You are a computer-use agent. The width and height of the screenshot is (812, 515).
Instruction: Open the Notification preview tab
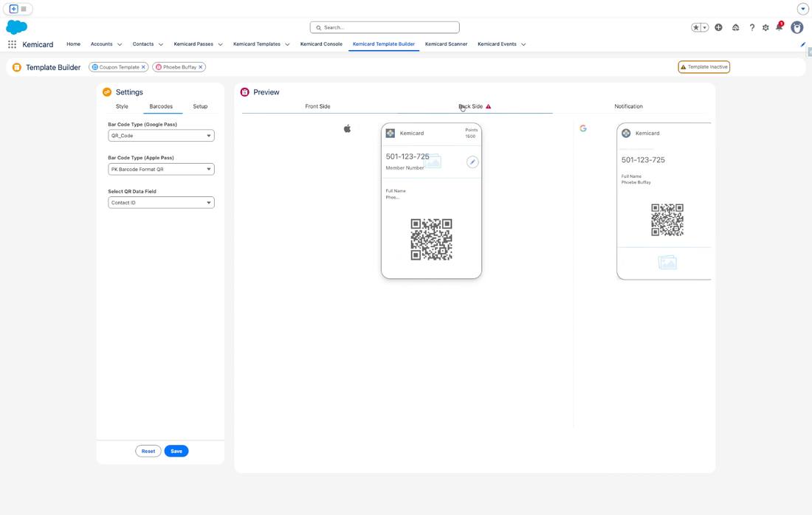(x=628, y=106)
